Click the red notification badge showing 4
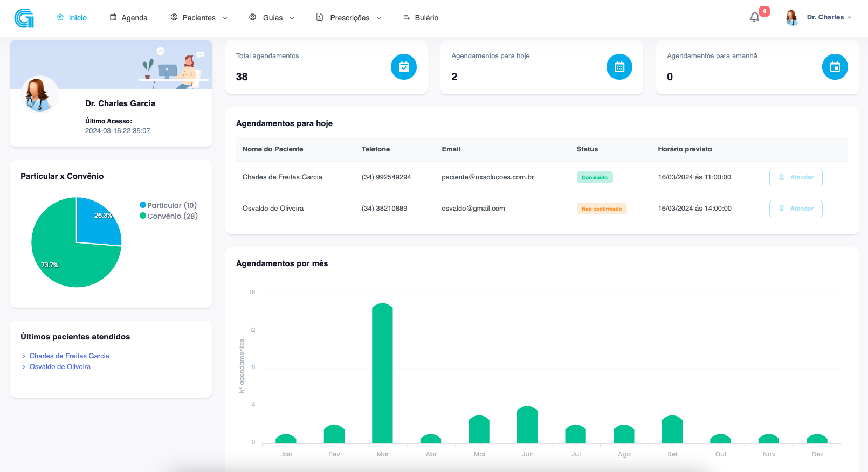The image size is (868, 472). click(x=764, y=11)
